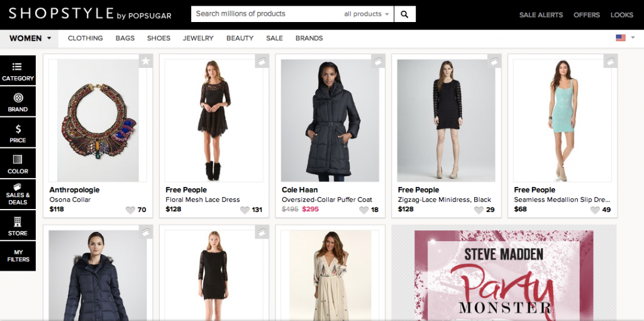Image resolution: width=644 pixels, height=321 pixels.
Task: Open the Zigzag-Lace Minidress image
Action: click(447, 120)
